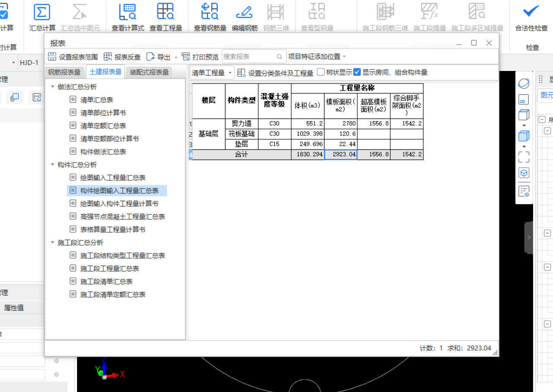
Task: Open 项目特征添加位置 dropdown
Action: [317, 57]
